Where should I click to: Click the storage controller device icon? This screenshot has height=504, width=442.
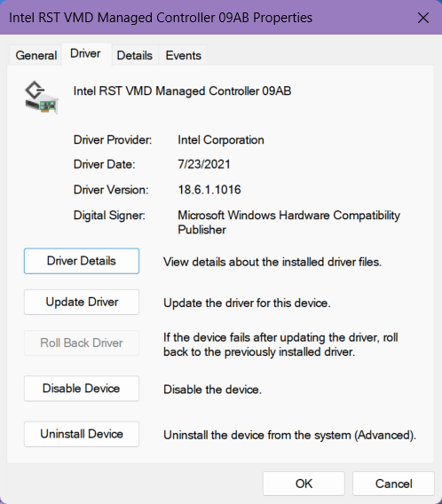click(x=42, y=98)
